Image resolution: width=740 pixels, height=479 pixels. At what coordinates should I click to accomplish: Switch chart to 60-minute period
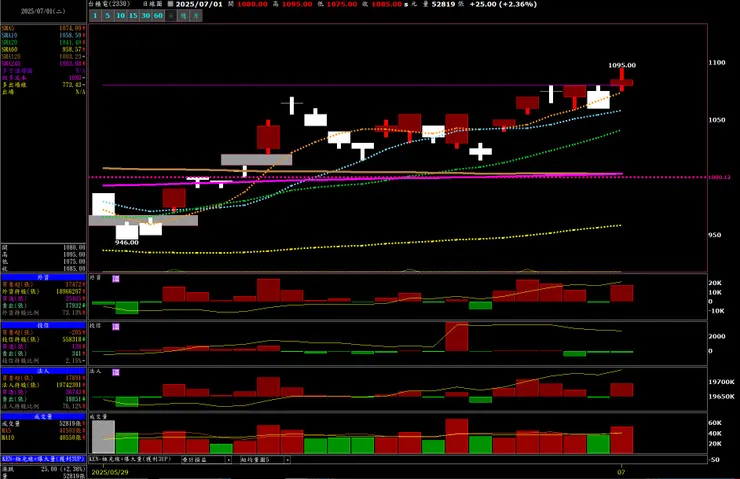[x=158, y=16]
